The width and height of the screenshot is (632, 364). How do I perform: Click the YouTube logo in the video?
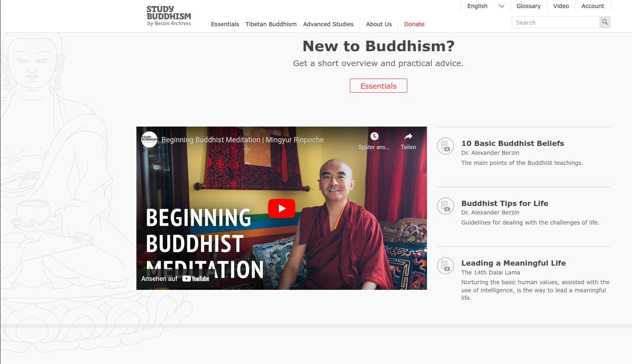click(x=196, y=279)
